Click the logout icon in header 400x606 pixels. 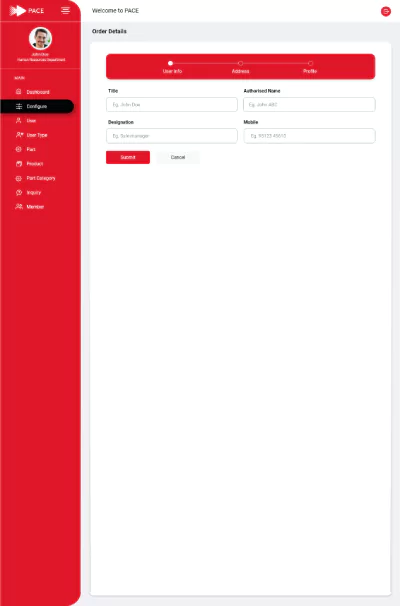tap(385, 11)
